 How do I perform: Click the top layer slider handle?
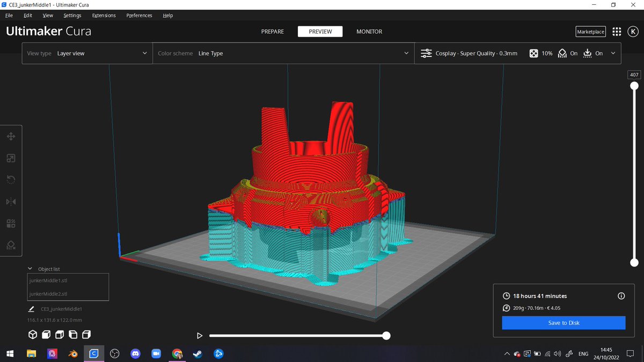pyautogui.click(x=634, y=86)
